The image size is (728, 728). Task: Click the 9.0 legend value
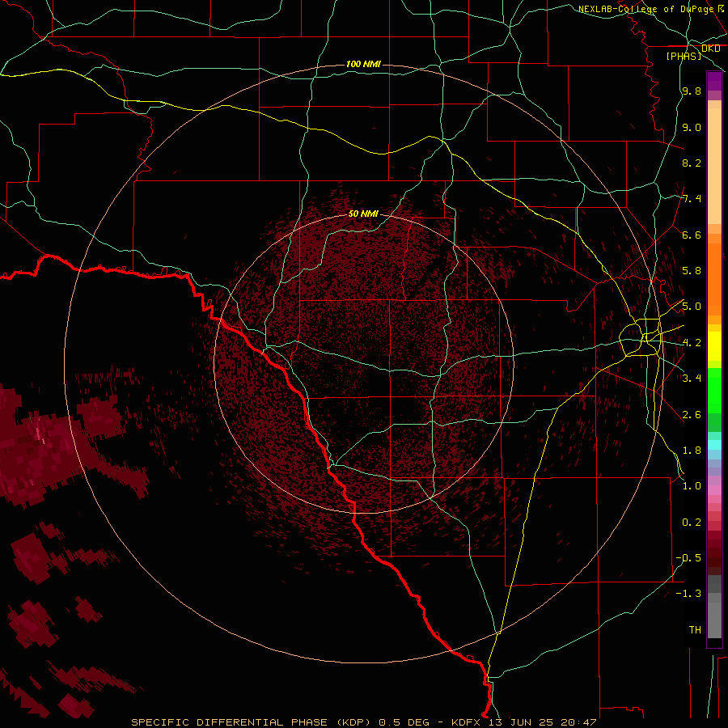(x=692, y=127)
